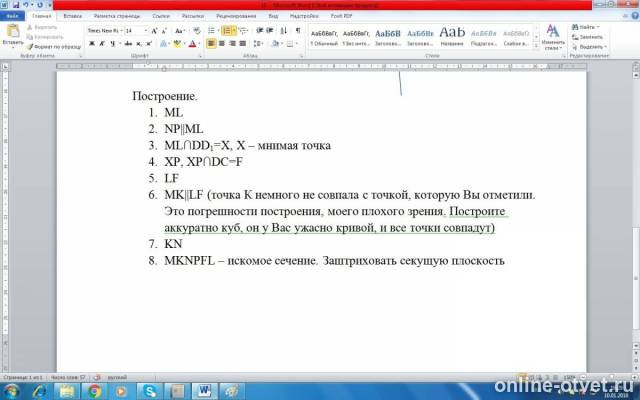Toggle align text right
Screen dimensions: 640x400
tap(232, 44)
